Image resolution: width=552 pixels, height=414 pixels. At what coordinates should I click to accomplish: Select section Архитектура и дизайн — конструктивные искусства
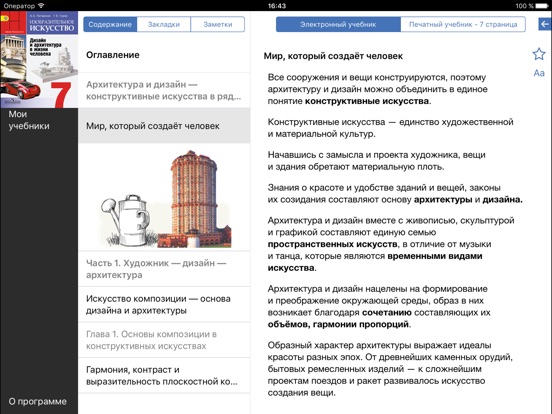click(164, 90)
